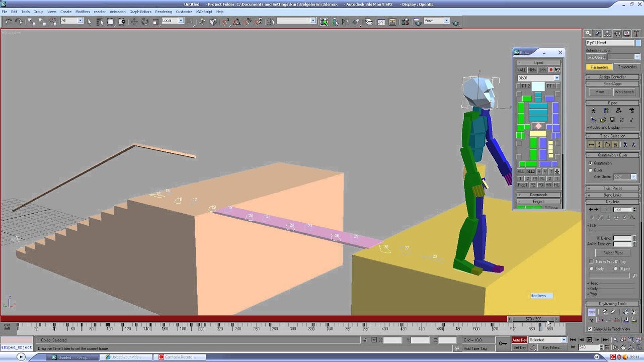Open the selection filter All dropdown

(71, 21)
